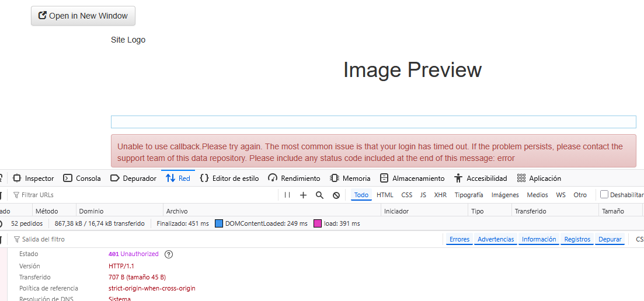Click the network search magnifier icon
The image size is (644, 301).
point(319,195)
